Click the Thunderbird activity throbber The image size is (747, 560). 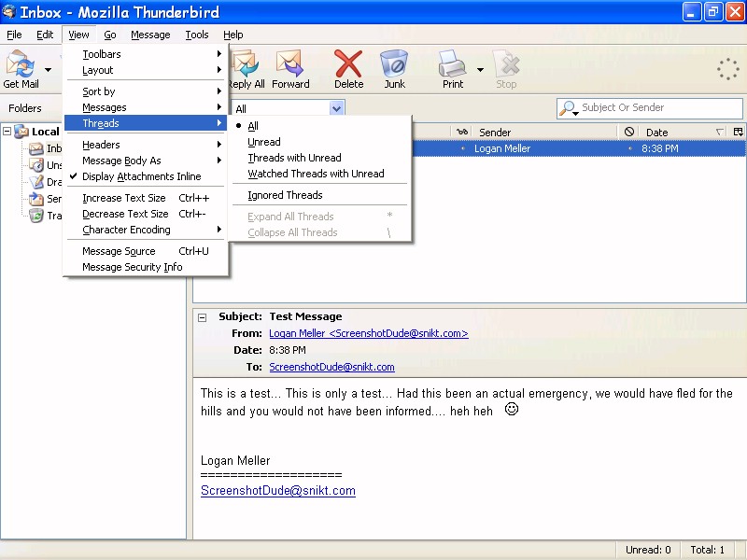[x=728, y=69]
